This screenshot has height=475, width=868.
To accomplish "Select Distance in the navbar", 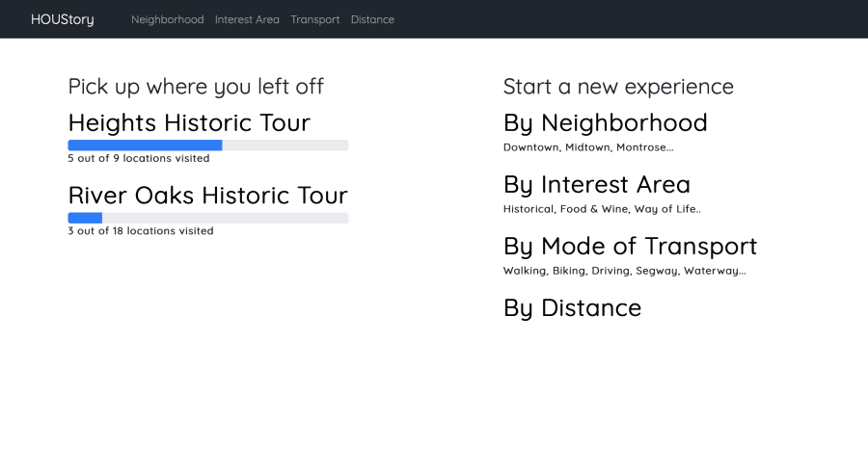I will coord(372,19).
